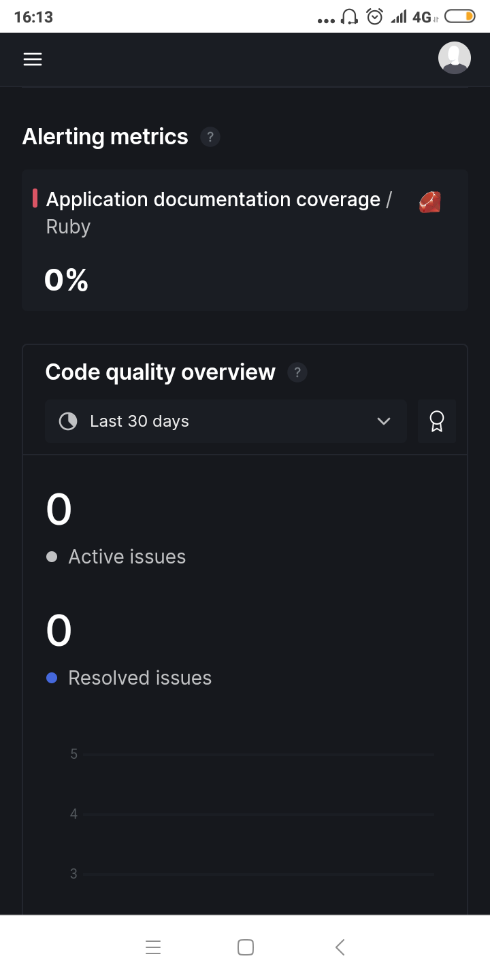
Task: Show help for Alerting metrics
Action: coord(210,137)
